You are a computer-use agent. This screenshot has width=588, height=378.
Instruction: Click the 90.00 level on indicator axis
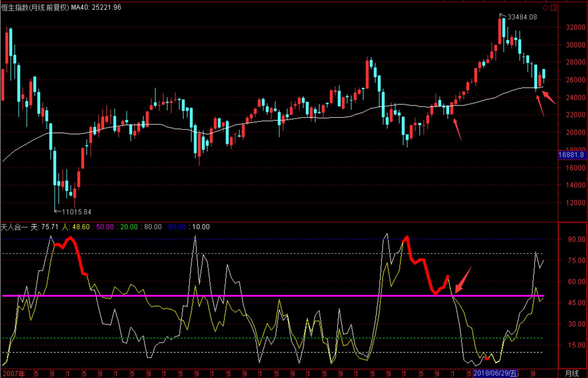(x=576, y=239)
